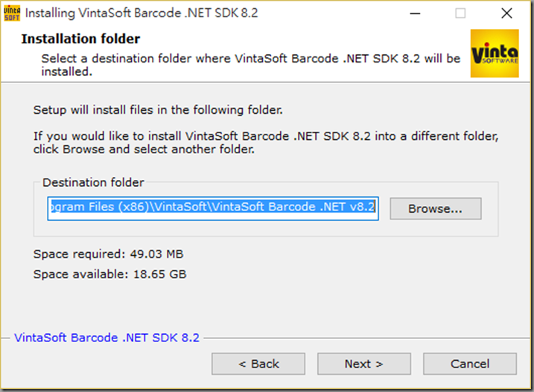
Task: Click the Installing VintaSoft Barcode title text
Action: (x=142, y=13)
